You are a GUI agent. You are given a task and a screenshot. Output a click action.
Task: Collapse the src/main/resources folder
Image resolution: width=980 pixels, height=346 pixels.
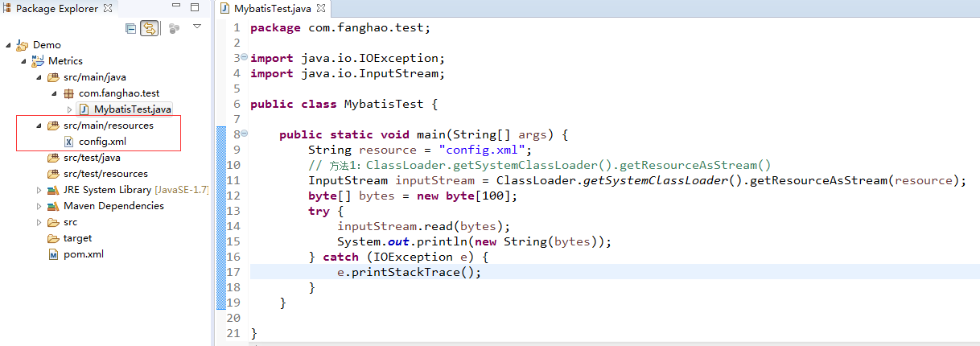pos(39,126)
